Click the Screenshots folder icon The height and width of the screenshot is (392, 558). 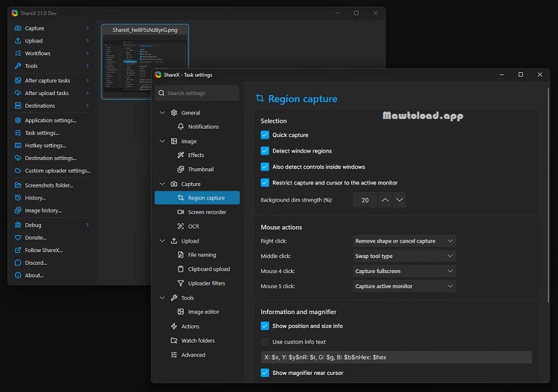[18, 185]
